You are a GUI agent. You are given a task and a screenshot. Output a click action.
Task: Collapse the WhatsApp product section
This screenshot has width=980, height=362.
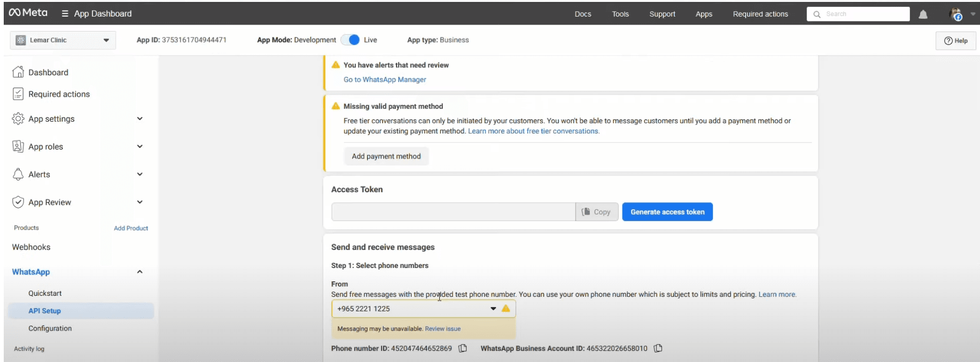[139, 272]
